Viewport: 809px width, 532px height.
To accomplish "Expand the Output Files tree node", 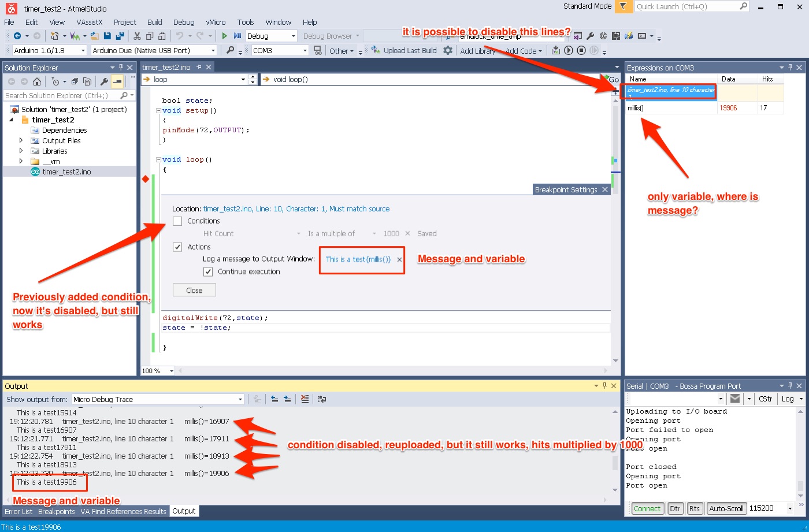I will (21, 140).
